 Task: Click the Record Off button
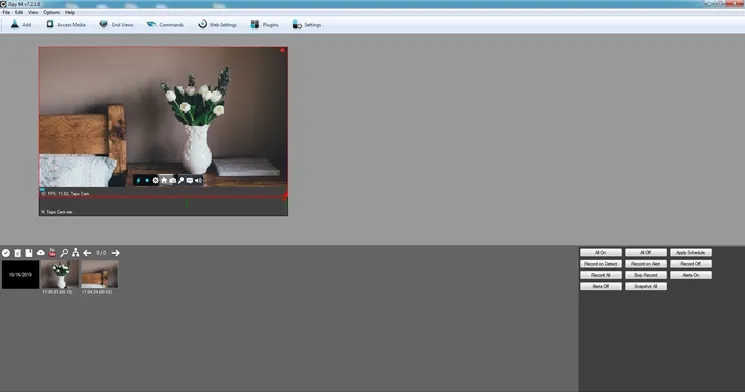691,264
